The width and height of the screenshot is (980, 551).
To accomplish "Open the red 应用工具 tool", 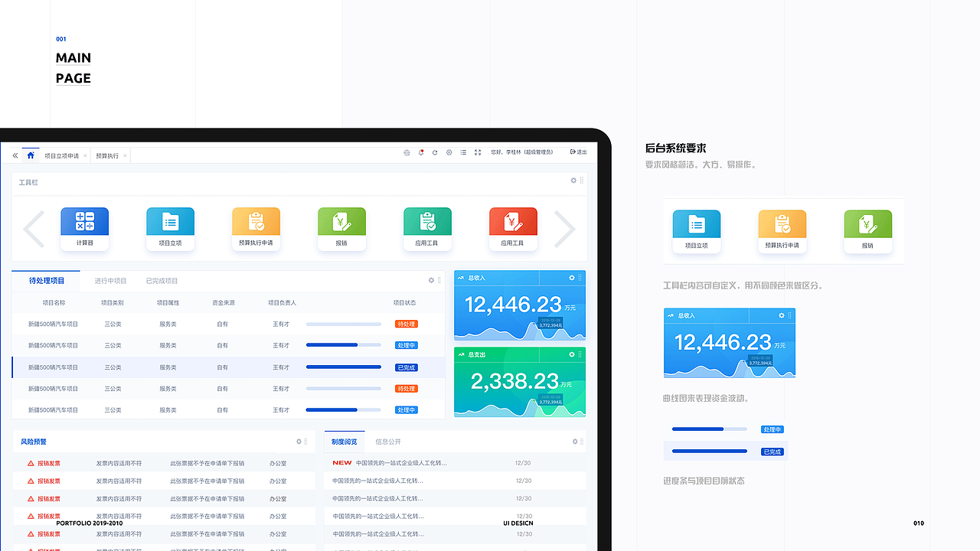I will pos(513,229).
